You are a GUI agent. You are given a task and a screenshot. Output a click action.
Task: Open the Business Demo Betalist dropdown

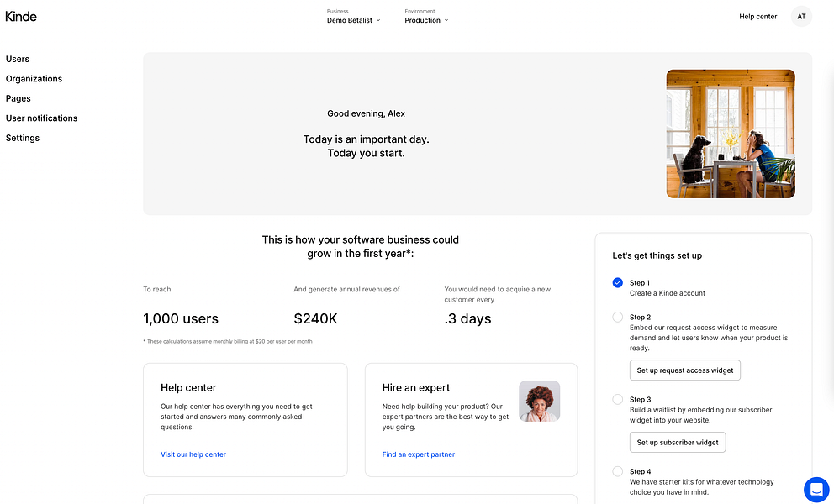pyautogui.click(x=354, y=17)
